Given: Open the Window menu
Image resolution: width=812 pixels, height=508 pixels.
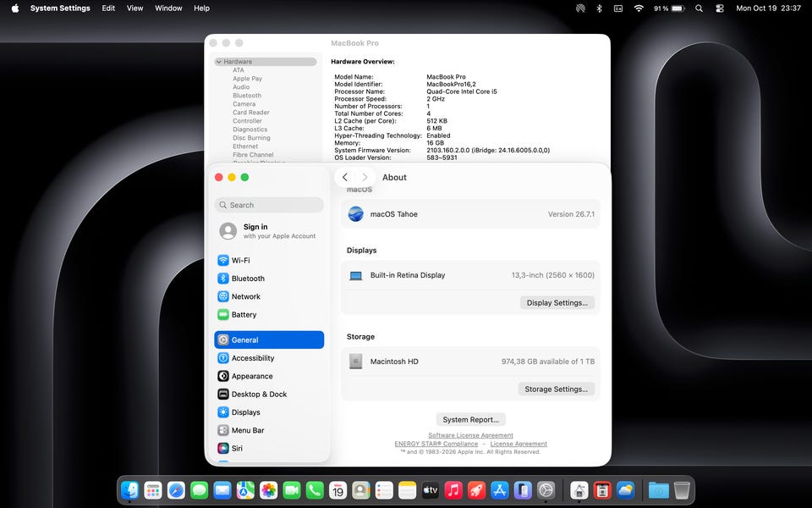Looking at the screenshot, I should tap(168, 8).
